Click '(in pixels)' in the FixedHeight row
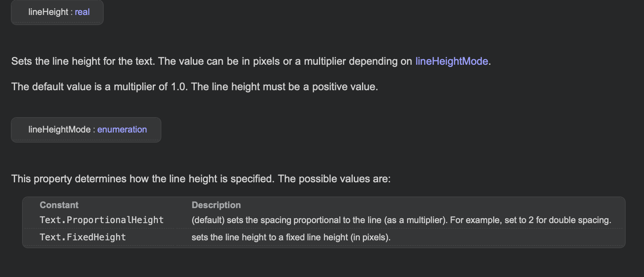Image resolution: width=644 pixels, height=277 pixels. click(370, 237)
